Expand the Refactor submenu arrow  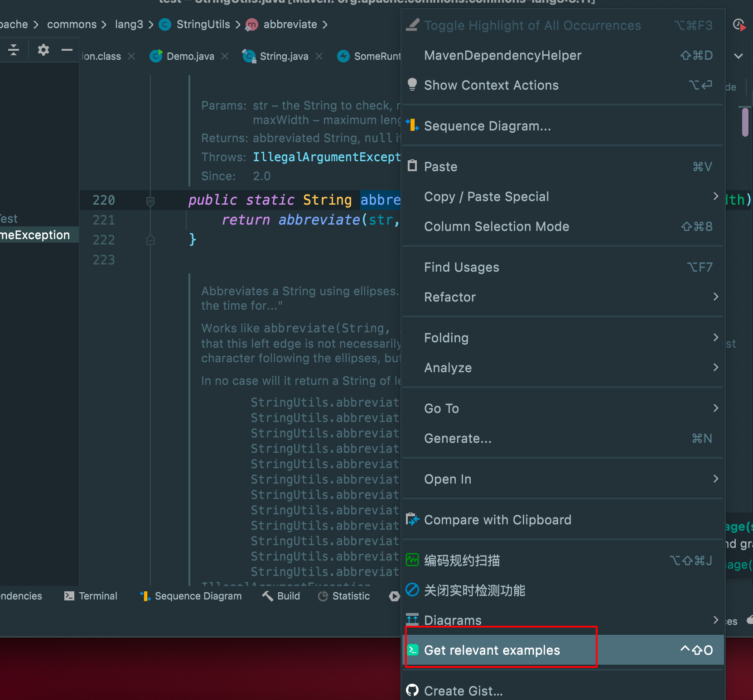coord(715,297)
